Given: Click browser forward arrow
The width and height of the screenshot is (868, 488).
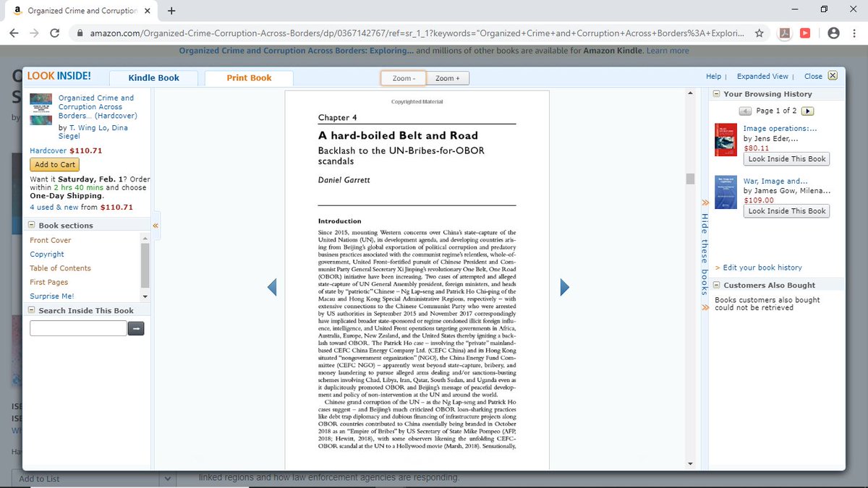Looking at the screenshot, I should (34, 33).
